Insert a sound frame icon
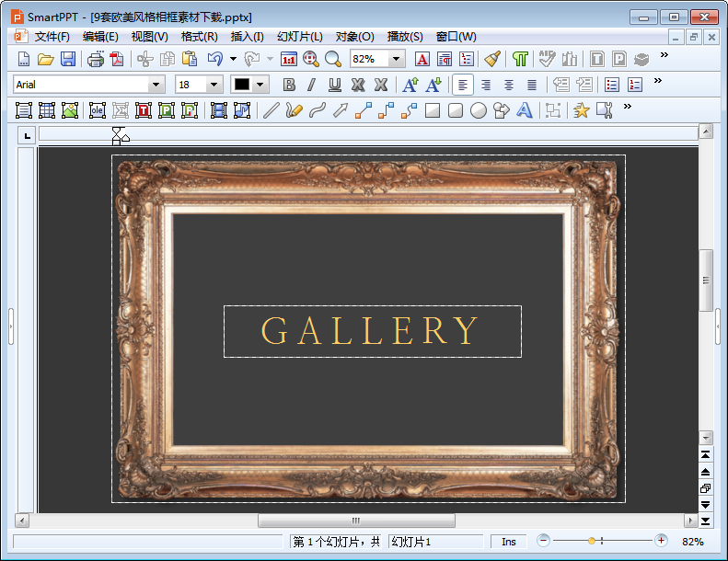The width and height of the screenshot is (728, 561). [242, 110]
